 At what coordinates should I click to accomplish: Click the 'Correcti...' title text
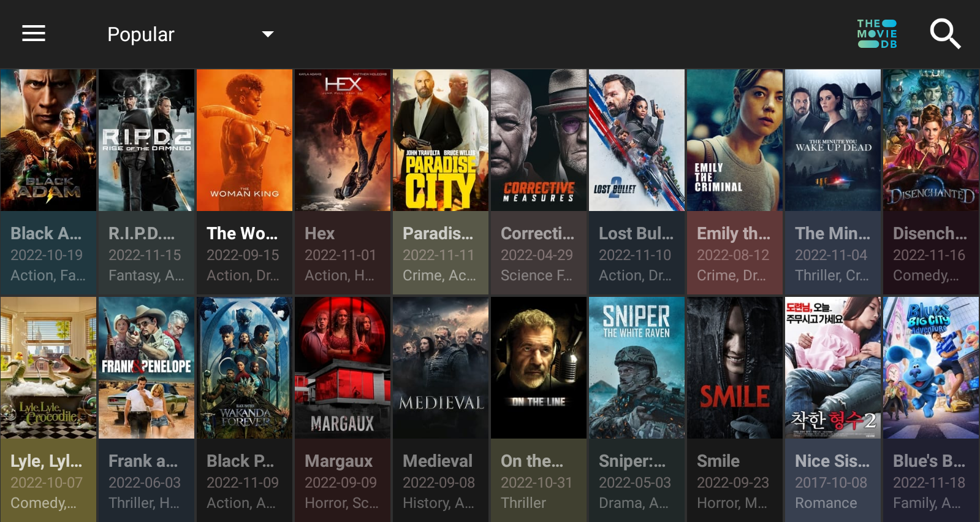pos(537,234)
